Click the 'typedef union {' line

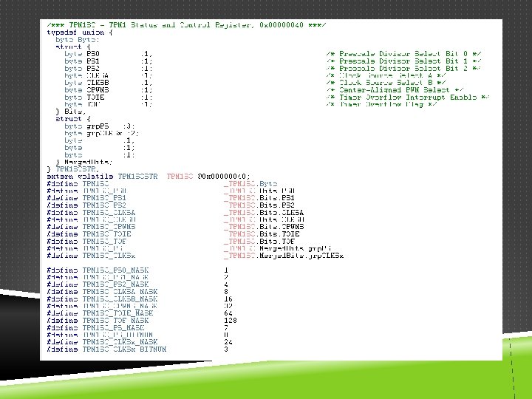pos(80,33)
